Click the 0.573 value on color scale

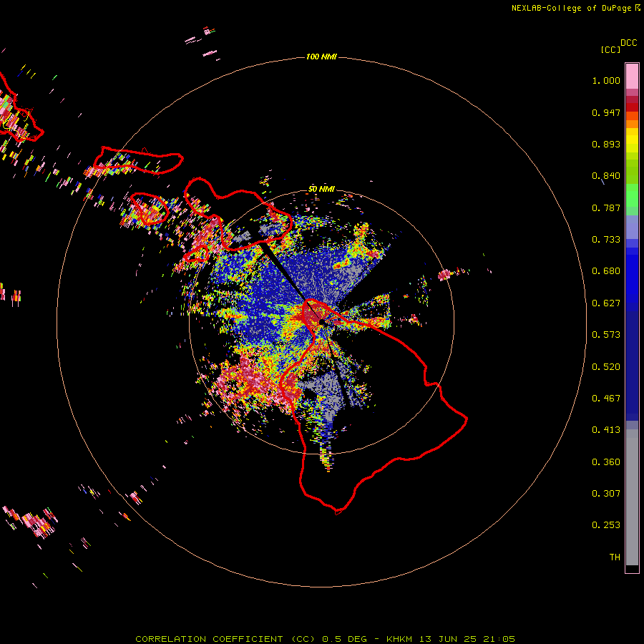[606, 335]
